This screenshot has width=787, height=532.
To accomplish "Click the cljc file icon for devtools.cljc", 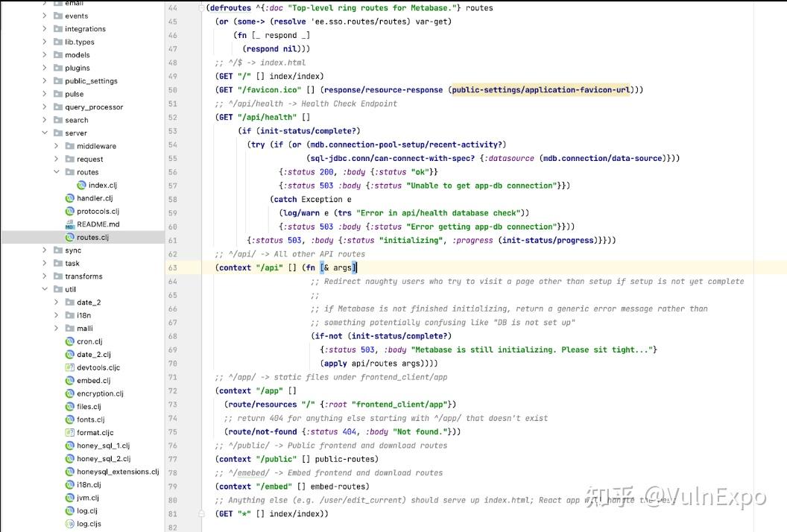I will tap(71, 367).
